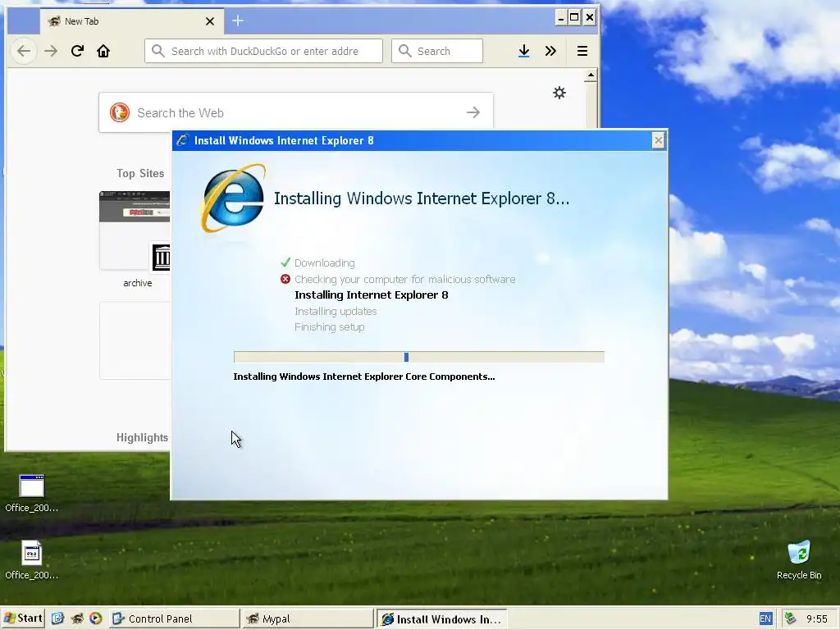Switch to Mypal taskbar button
The width and height of the screenshot is (840, 630).
[x=308, y=619]
